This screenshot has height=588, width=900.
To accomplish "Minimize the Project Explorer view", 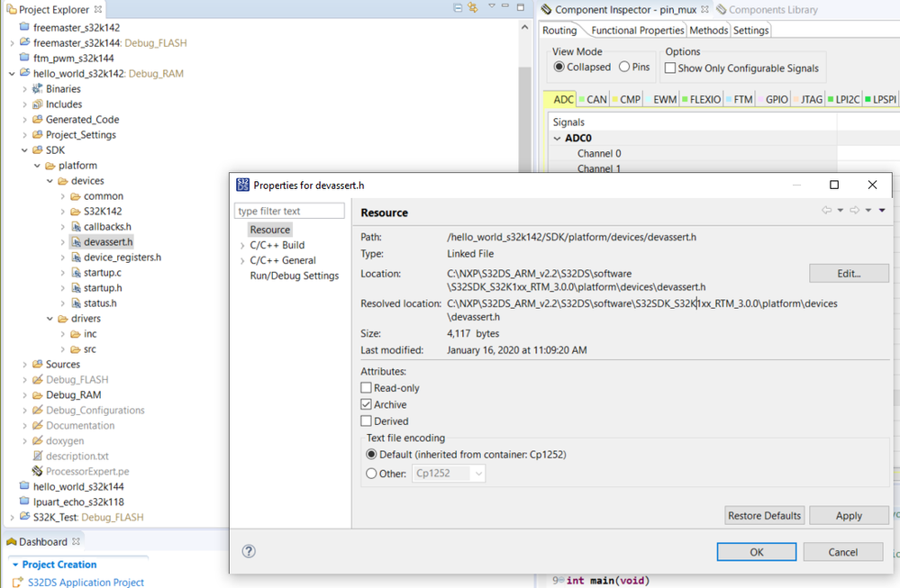I will (505, 5).
